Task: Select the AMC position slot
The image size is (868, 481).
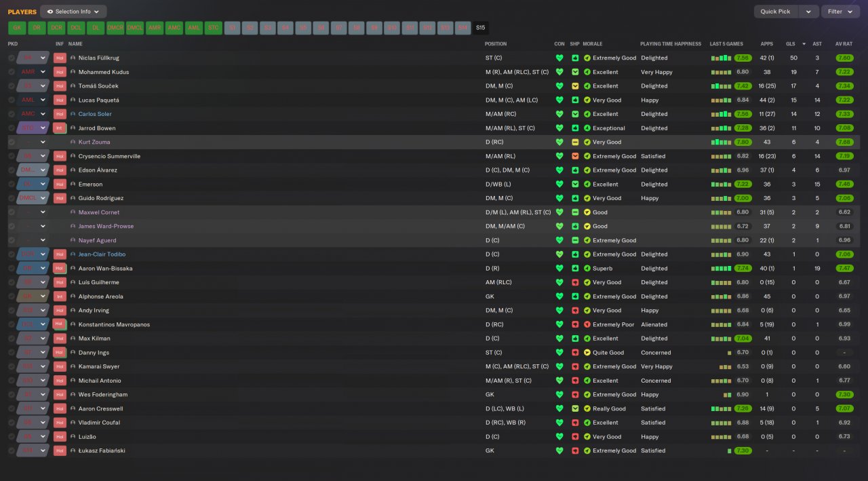Action: click(x=174, y=28)
